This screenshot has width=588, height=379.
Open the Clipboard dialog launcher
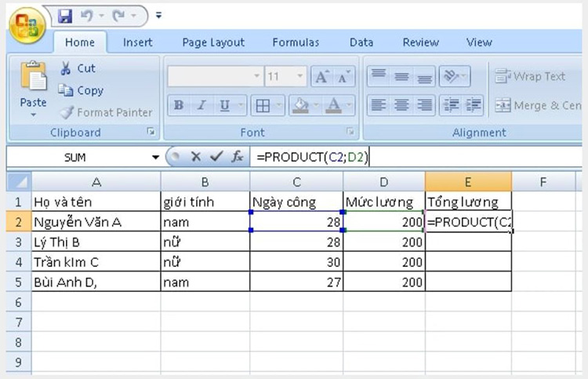click(x=151, y=131)
